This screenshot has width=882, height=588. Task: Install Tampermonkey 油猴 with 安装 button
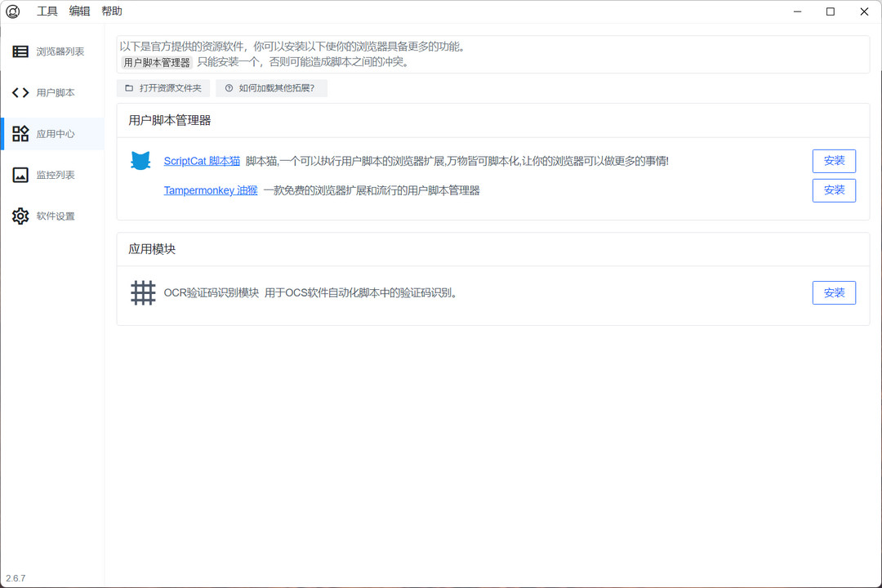point(834,190)
